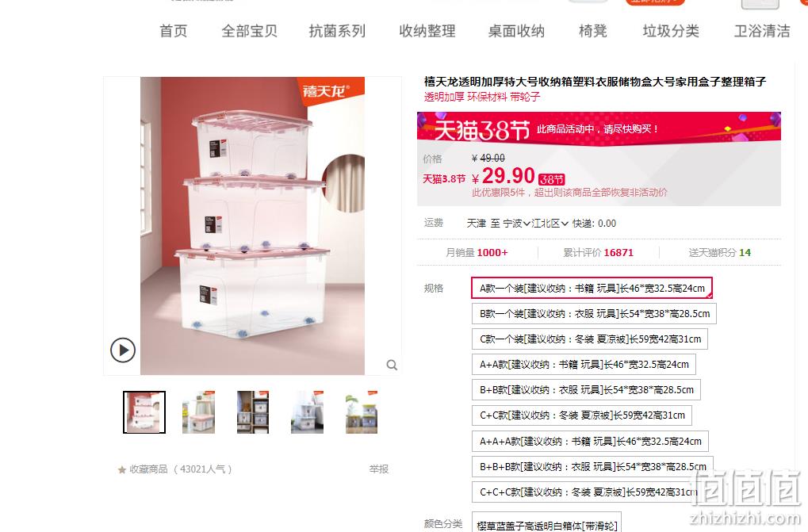Choose the B+B+B款 three-pack option
This screenshot has height=532, width=808.
[592, 467]
